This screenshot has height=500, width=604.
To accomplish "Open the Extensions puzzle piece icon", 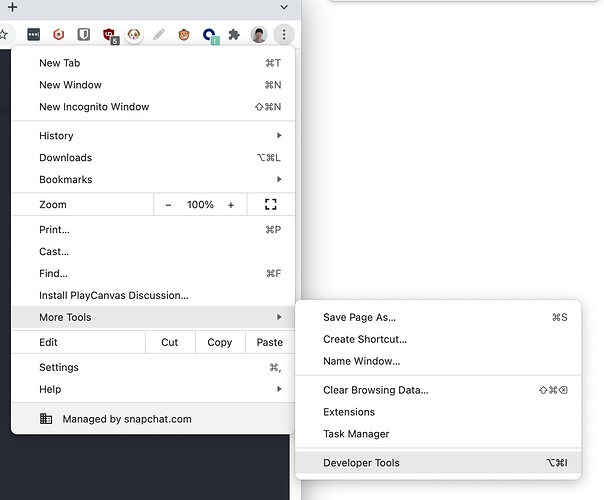I will [x=234, y=35].
